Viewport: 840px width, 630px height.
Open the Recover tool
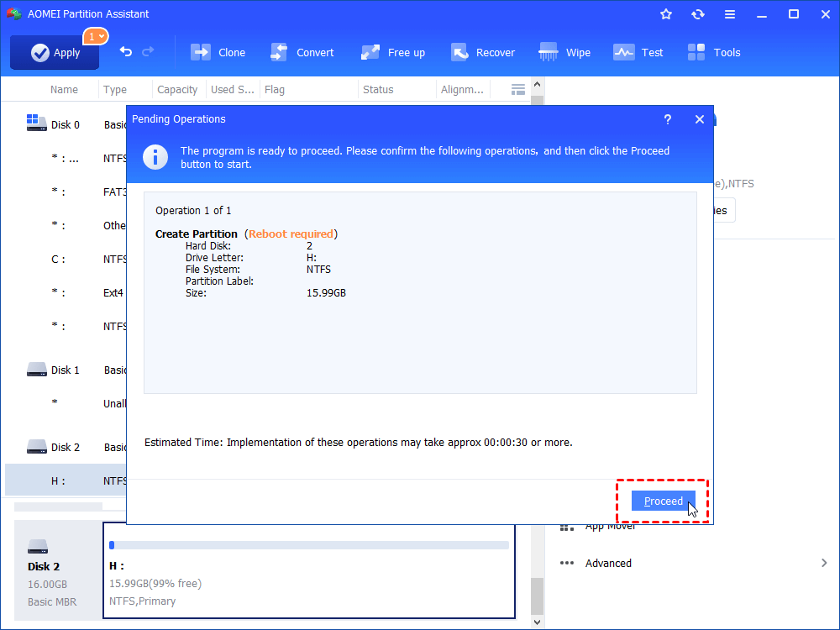[x=483, y=52]
